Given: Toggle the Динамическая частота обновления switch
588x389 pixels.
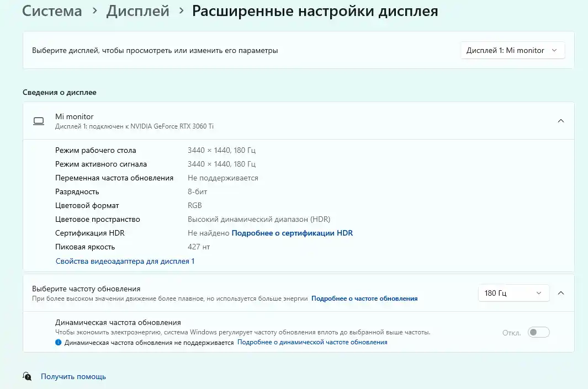Looking at the screenshot, I should click(538, 332).
